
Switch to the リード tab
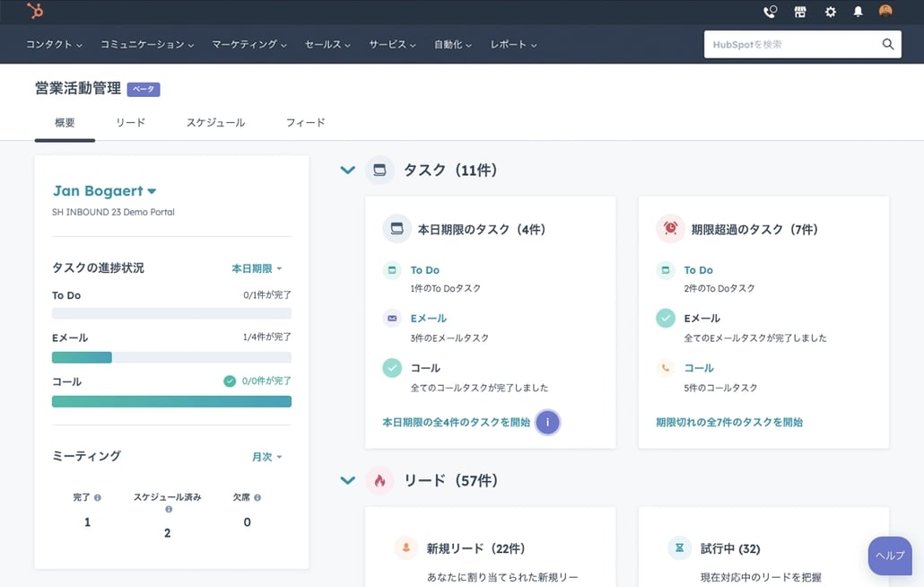tap(130, 122)
